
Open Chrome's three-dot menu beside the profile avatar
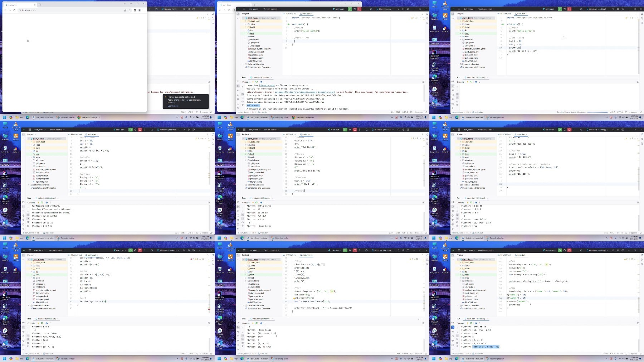tap(144, 10)
